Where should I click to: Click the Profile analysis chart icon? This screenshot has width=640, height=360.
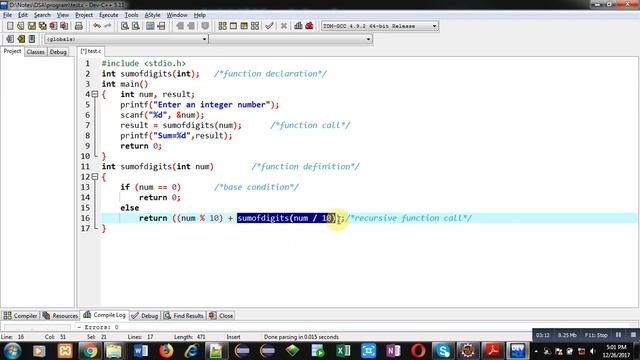click(298, 26)
